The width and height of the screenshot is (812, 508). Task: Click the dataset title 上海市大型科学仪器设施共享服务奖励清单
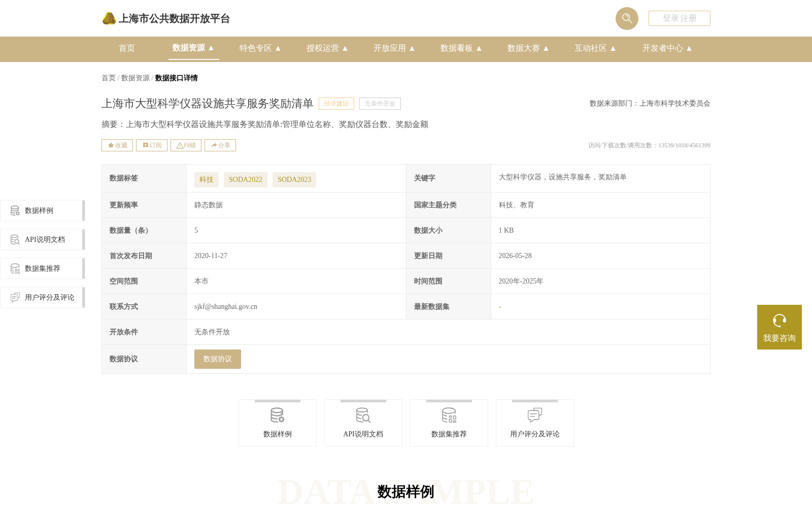(208, 104)
